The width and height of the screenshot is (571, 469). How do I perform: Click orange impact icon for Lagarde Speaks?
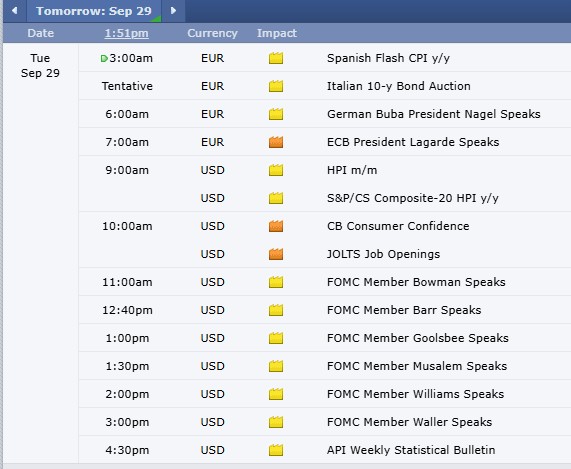click(276, 142)
